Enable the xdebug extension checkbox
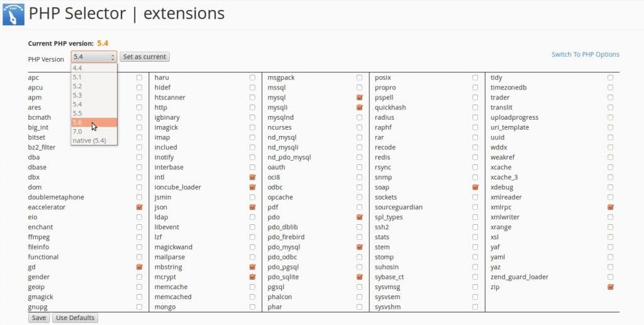The image size is (644, 325). point(610,187)
